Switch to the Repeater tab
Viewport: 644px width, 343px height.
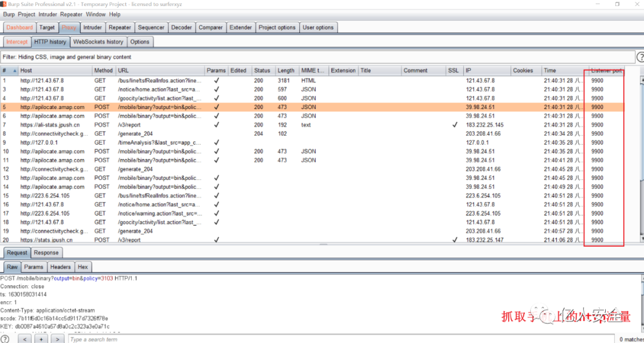click(x=119, y=27)
